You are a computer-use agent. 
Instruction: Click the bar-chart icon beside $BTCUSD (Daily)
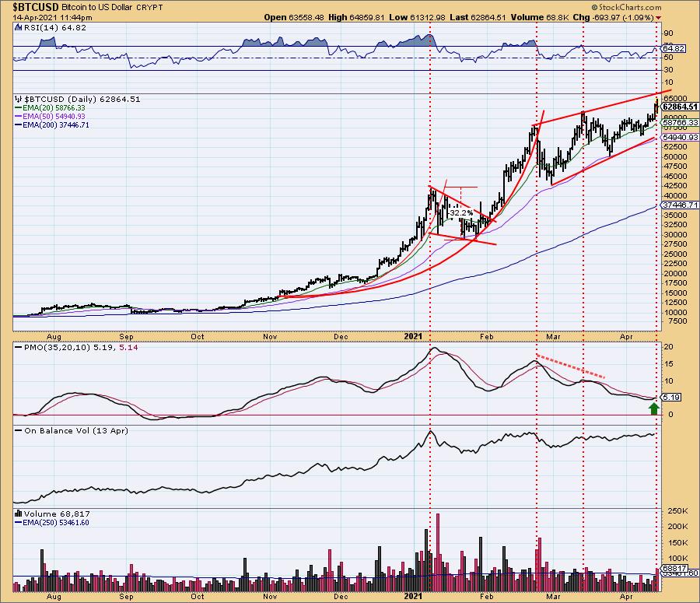(19, 99)
